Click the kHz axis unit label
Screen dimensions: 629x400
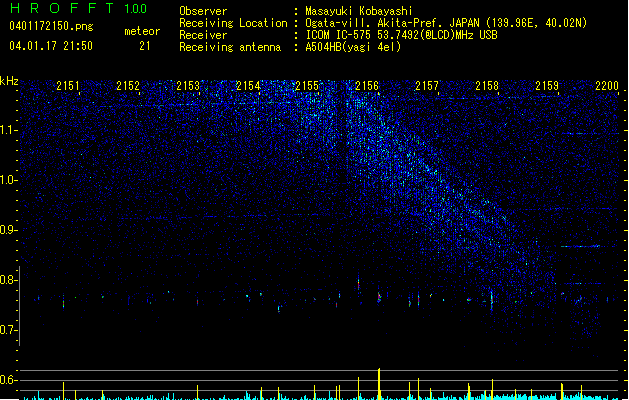pyautogui.click(x=9, y=81)
